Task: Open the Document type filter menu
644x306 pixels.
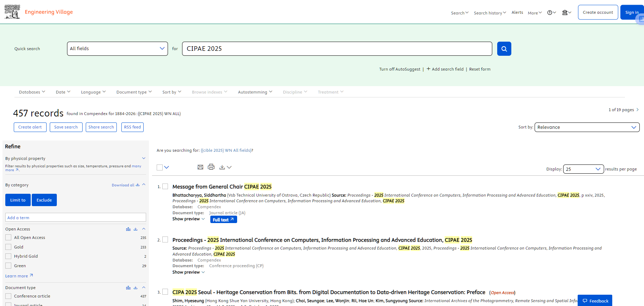Action: [x=134, y=92]
